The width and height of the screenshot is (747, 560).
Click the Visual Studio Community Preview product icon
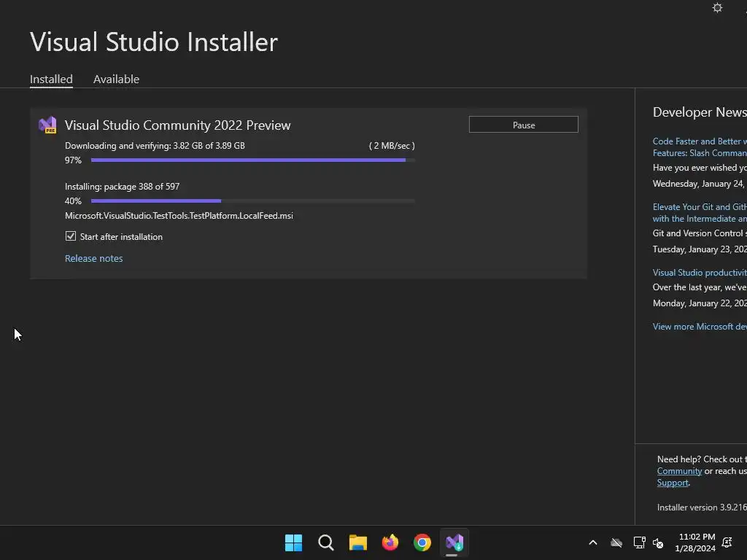[47, 125]
